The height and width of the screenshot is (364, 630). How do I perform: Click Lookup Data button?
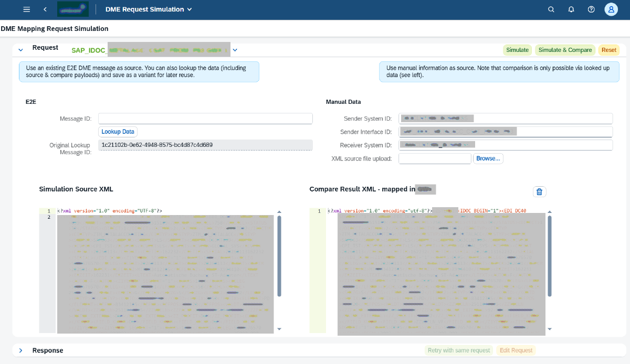pyautogui.click(x=118, y=132)
